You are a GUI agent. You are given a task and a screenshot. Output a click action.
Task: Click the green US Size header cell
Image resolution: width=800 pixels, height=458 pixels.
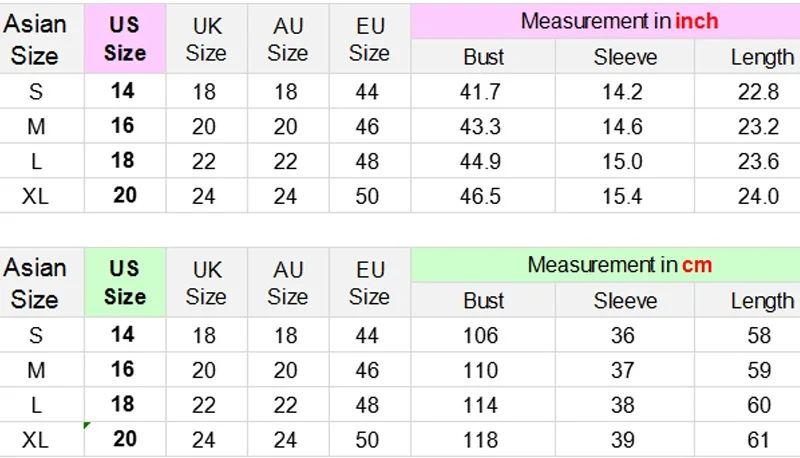click(125, 283)
